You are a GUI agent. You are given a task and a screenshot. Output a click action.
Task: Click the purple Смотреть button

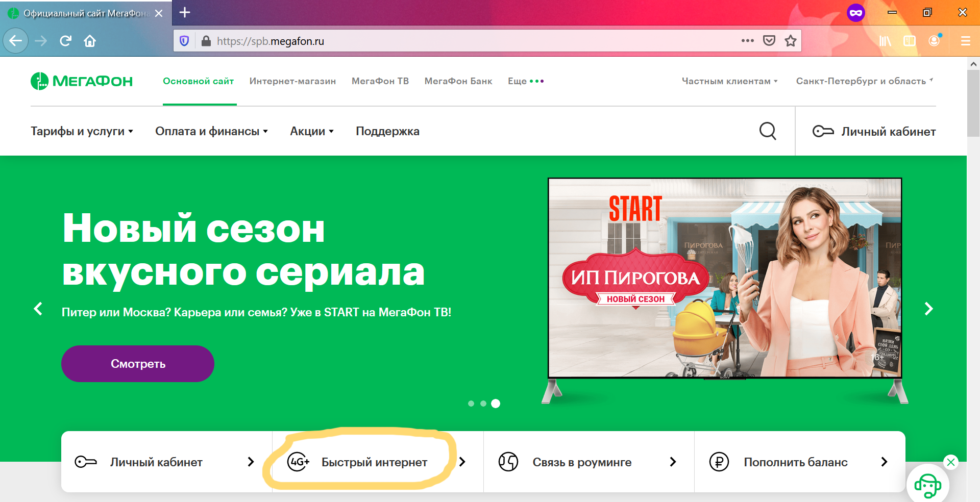(138, 364)
